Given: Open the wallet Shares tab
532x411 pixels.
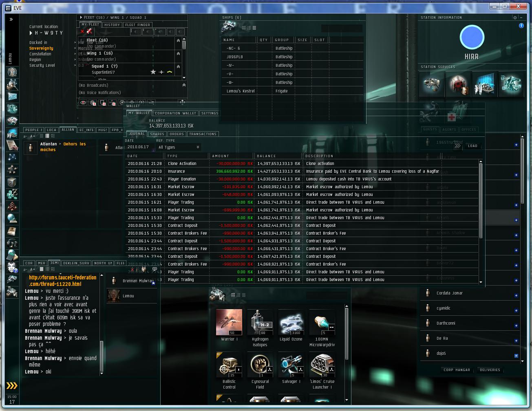Looking at the screenshot, I should pos(157,134).
